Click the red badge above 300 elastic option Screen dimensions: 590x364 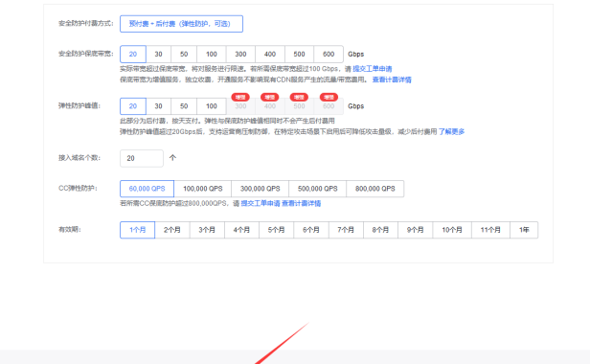240,97
